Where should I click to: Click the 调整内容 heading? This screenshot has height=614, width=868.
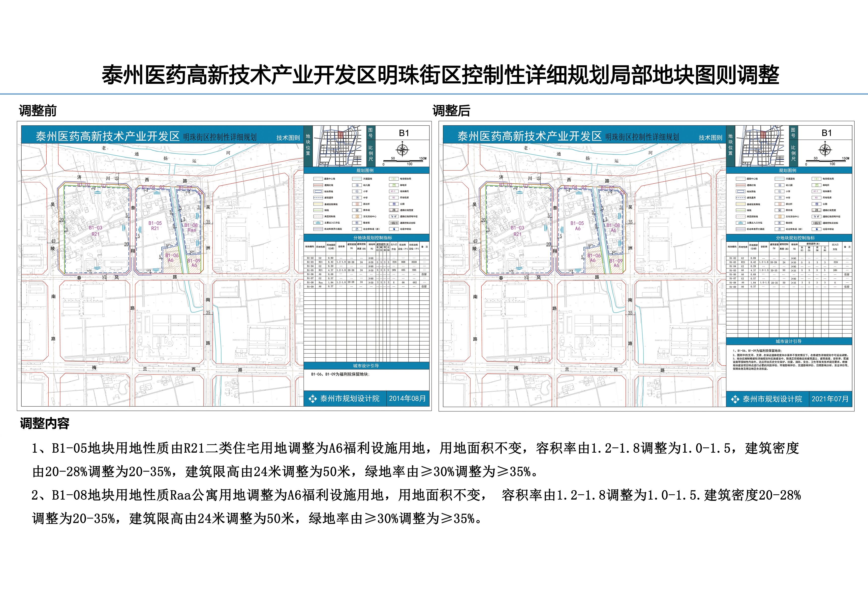point(45,423)
